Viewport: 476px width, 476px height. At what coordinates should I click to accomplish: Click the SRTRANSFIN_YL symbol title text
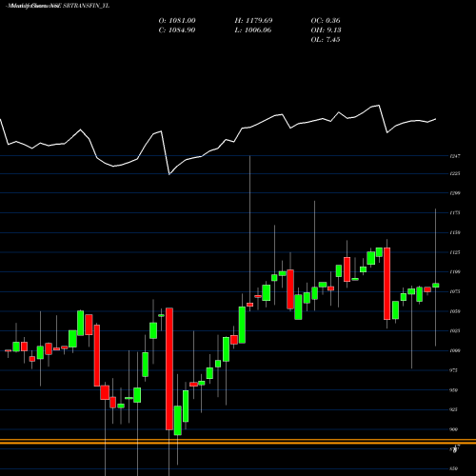point(87,6)
